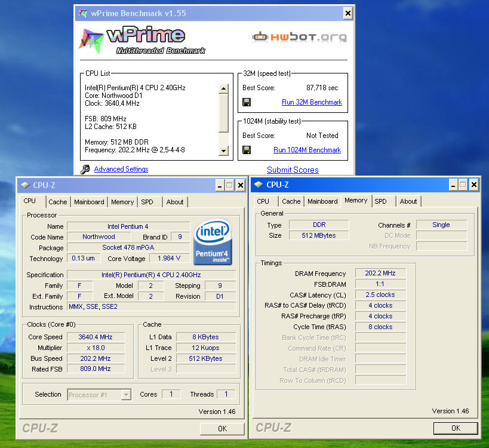Click the CPU List scroll down arrow

(223, 151)
